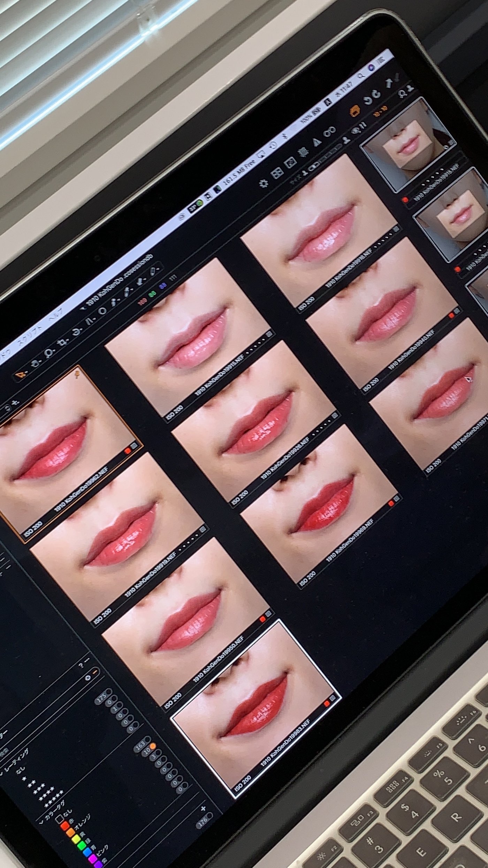Viewport: 488px width, 868px height.
Task: Choose the Keystone cursor tool
Action: 90,321
